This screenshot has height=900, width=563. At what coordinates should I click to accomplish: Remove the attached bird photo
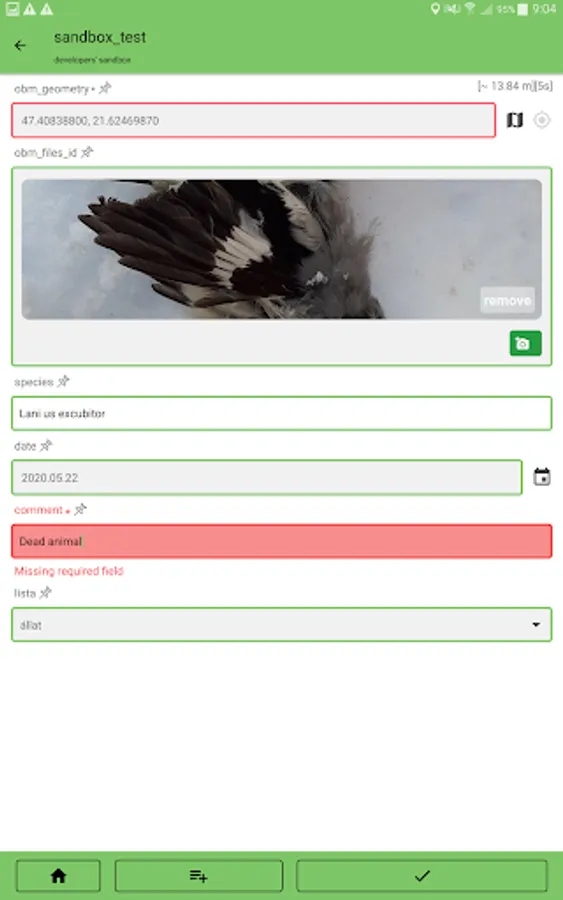click(x=507, y=300)
